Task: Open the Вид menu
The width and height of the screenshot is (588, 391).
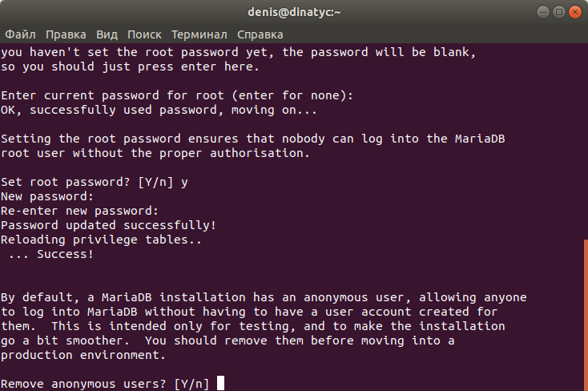Action: 107,34
